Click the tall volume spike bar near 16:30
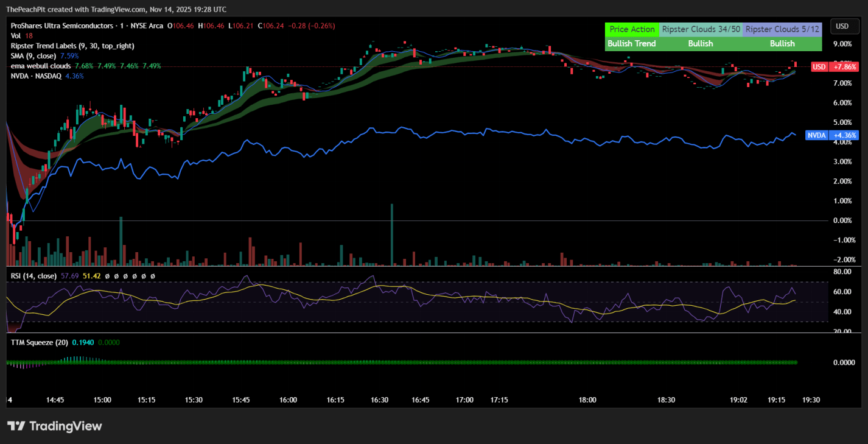The image size is (868, 444). pyautogui.click(x=391, y=234)
